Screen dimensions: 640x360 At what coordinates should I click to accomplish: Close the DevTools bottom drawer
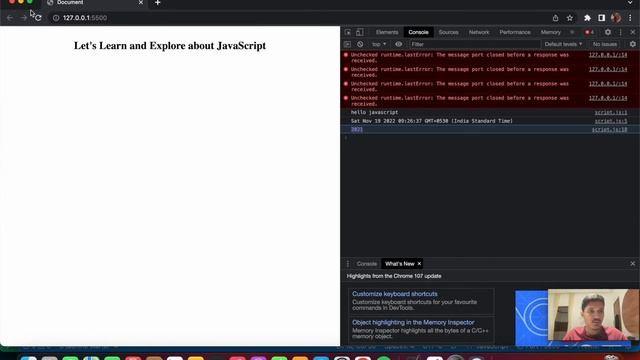[x=633, y=264]
